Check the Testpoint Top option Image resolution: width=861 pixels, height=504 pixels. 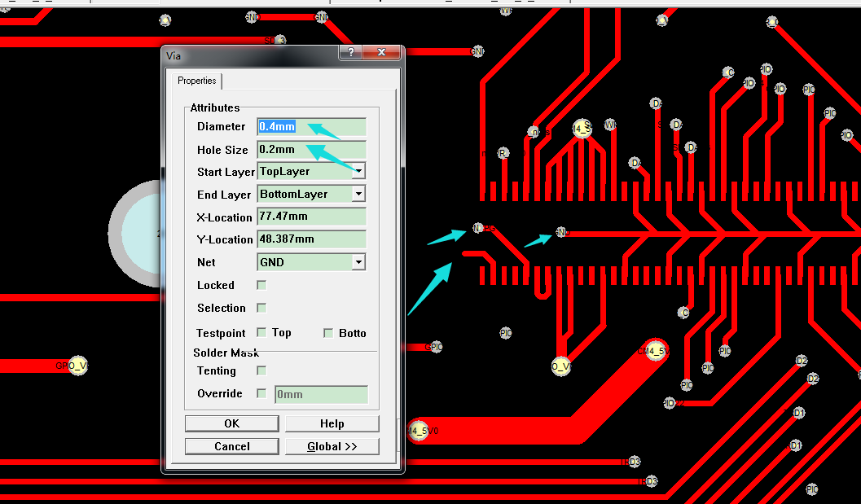point(261,332)
